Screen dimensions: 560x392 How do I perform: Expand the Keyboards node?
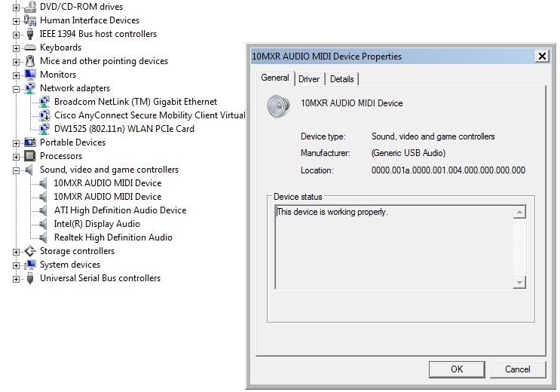pos(16,48)
